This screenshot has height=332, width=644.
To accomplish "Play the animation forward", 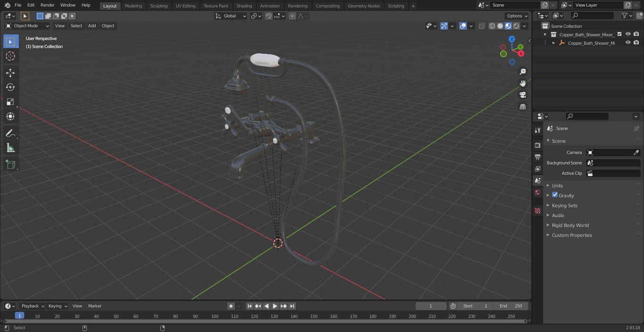I will (x=275, y=306).
